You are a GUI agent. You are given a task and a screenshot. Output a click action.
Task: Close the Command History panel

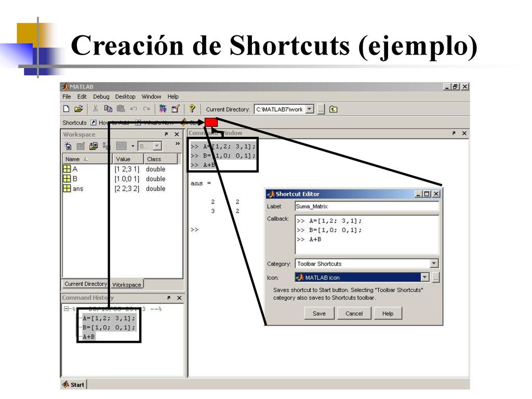pyautogui.click(x=179, y=298)
